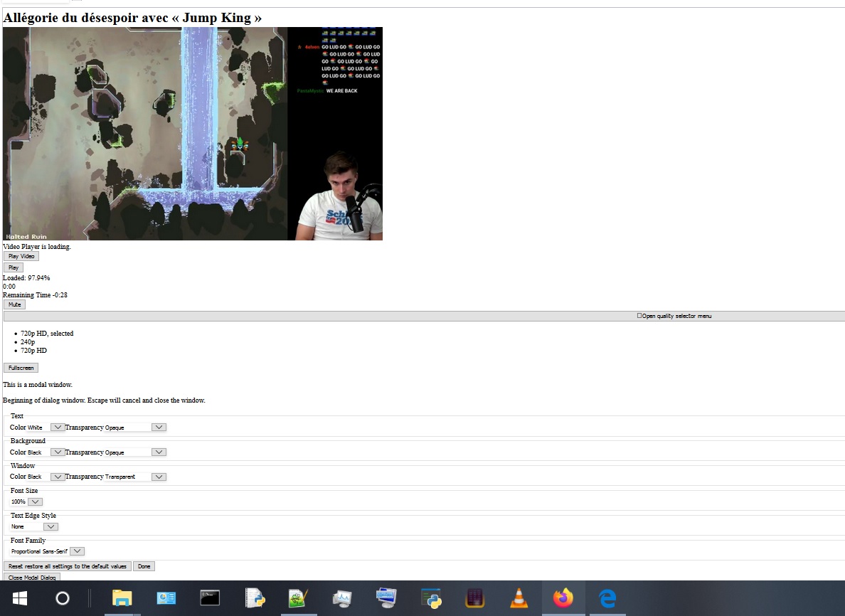Toggle Fullscreen mode for the video
The height and width of the screenshot is (616, 845).
(x=21, y=368)
